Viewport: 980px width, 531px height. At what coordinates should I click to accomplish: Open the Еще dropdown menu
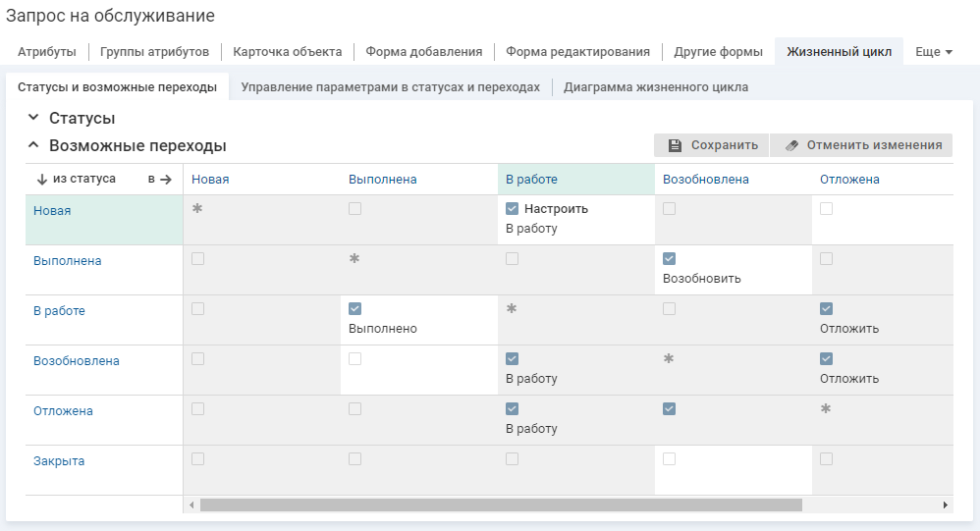[x=933, y=52]
